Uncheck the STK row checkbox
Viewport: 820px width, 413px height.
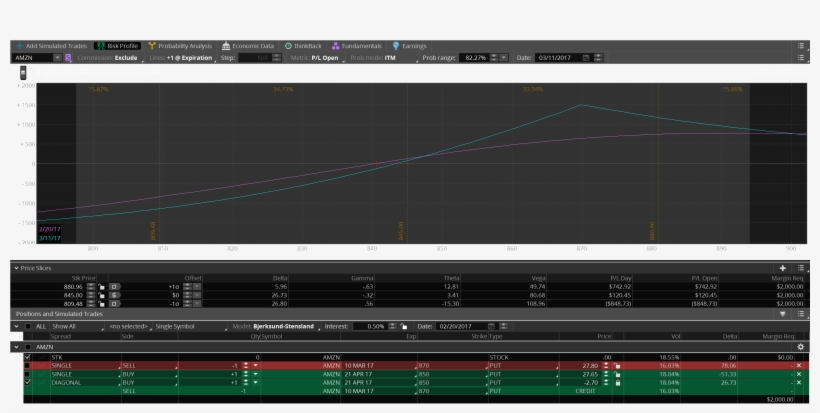27,358
